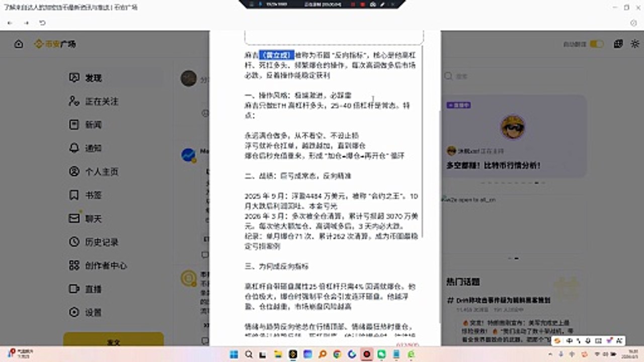Click the 创作者中心 grid icon
This screenshot has width=644, height=362.
coord(74,265)
